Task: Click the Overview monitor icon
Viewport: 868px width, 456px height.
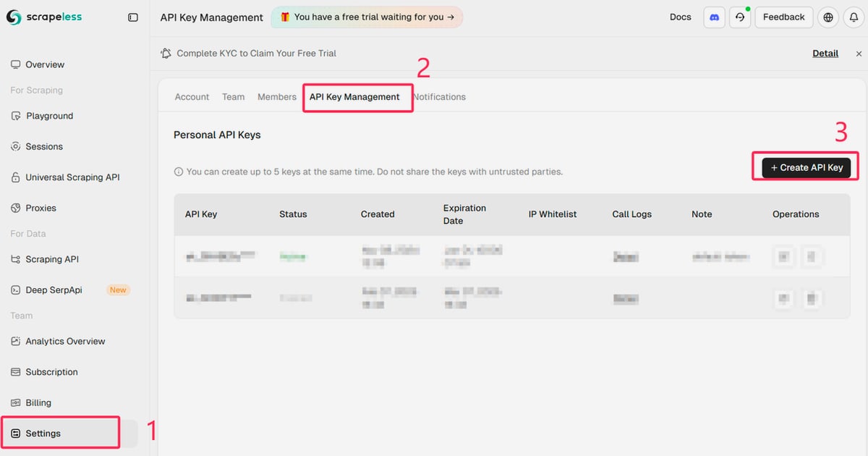Action: pos(15,64)
